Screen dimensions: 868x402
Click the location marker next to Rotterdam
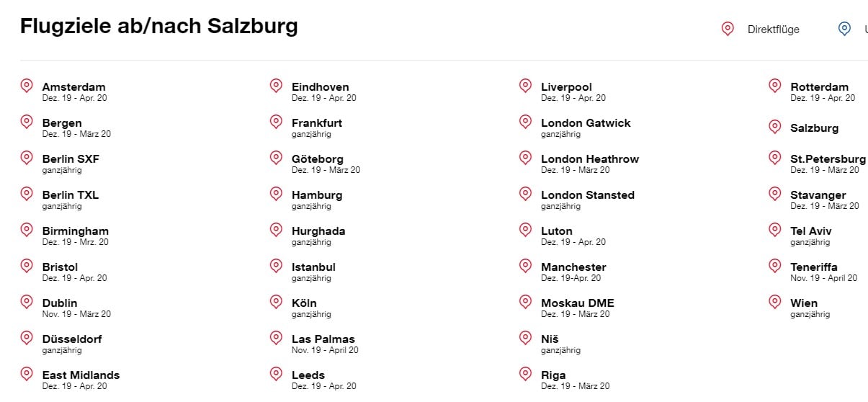tap(775, 86)
